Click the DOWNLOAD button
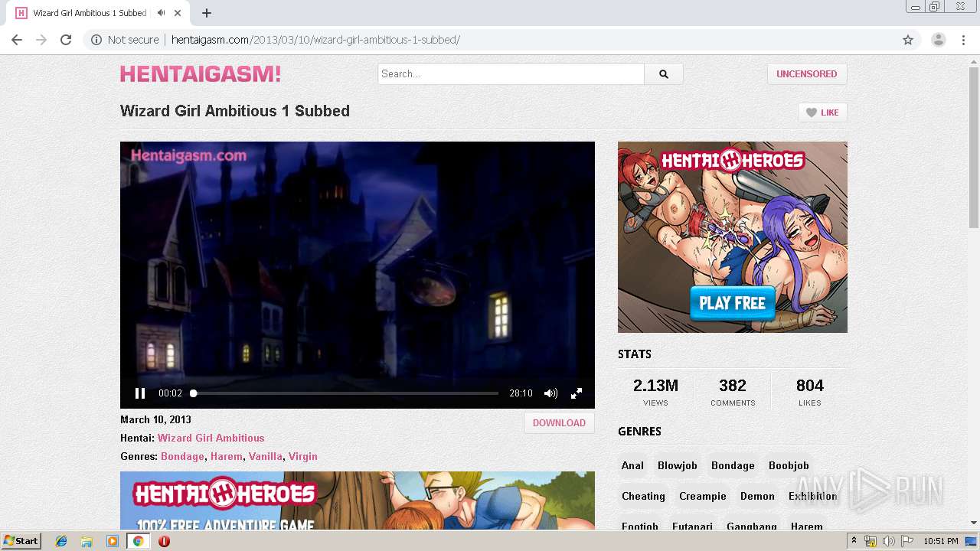This screenshot has width=980, height=551. coord(559,423)
